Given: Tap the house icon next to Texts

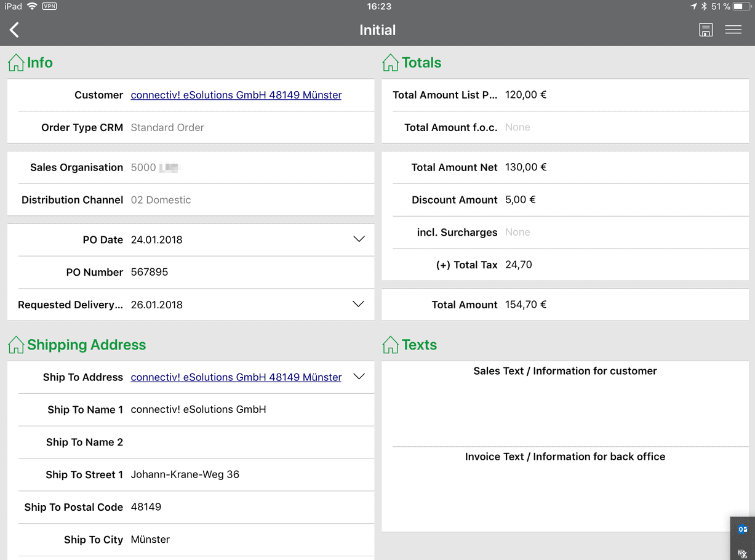Looking at the screenshot, I should click(x=391, y=345).
